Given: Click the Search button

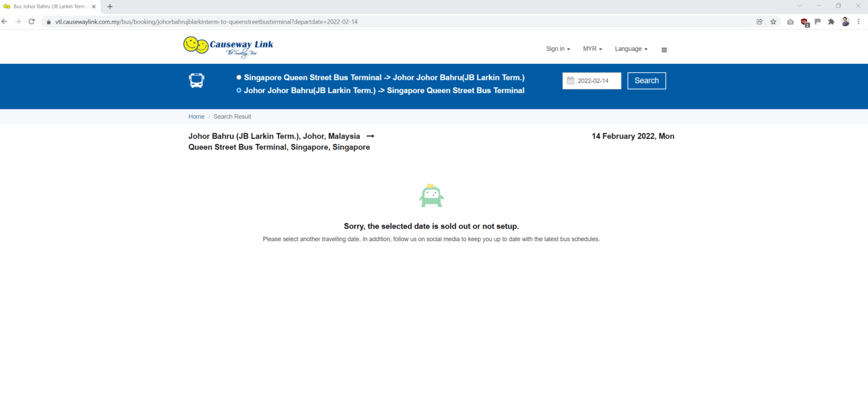Looking at the screenshot, I should [x=646, y=80].
